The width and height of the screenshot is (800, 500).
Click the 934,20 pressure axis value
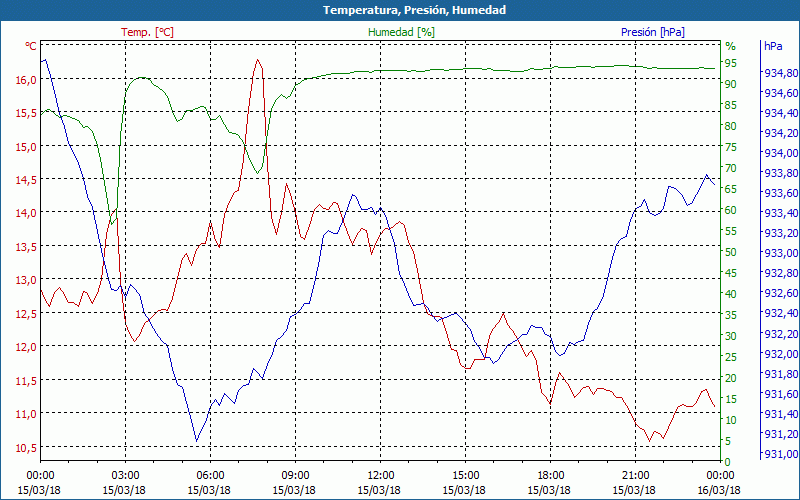(781, 133)
